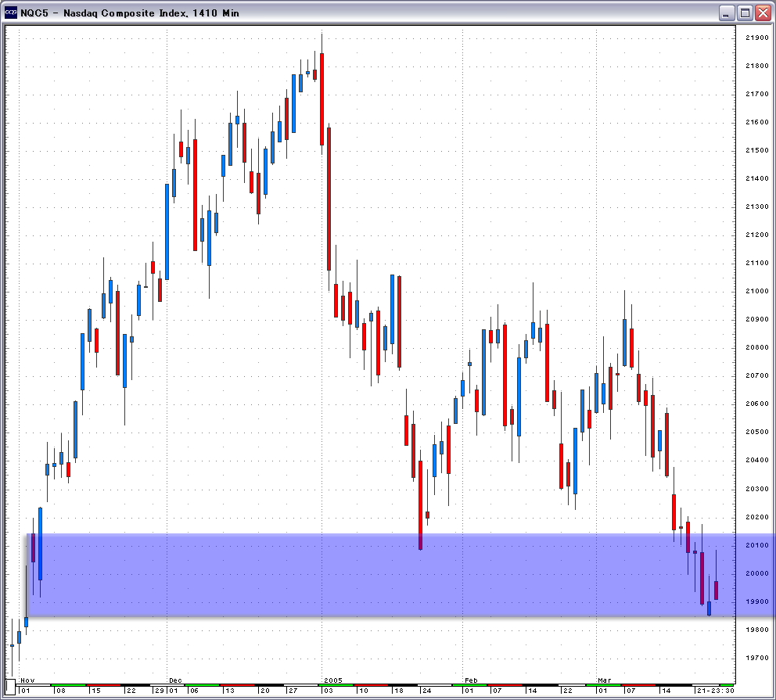
Task: Click the 'Nov' month label on time axis
Action: 27,680
